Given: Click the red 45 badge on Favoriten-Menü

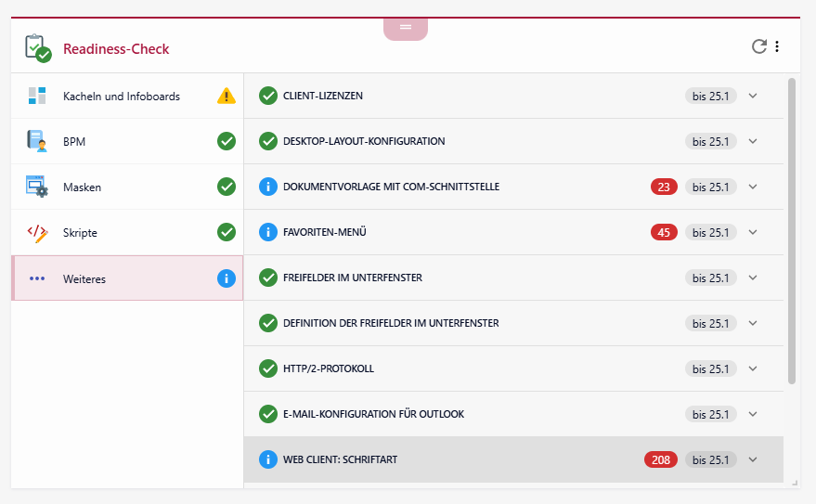Looking at the screenshot, I should tap(664, 232).
